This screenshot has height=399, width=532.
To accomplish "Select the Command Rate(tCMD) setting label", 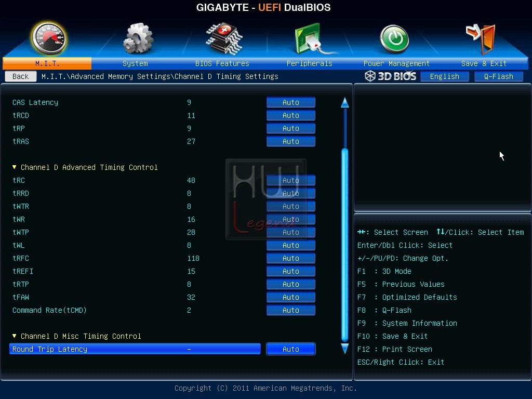I will pos(49,310).
